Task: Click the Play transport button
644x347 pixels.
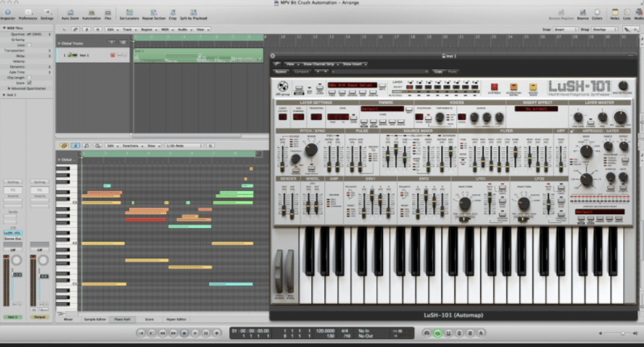Action: [x=195, y=333]
